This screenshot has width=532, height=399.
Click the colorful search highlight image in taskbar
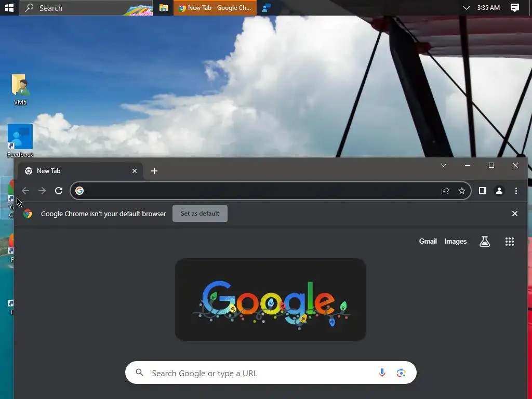tap(138, 9)
